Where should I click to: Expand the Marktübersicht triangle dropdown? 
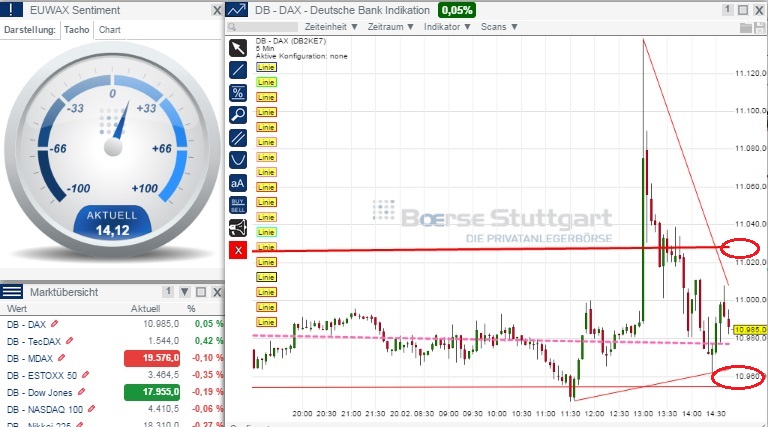185,292
